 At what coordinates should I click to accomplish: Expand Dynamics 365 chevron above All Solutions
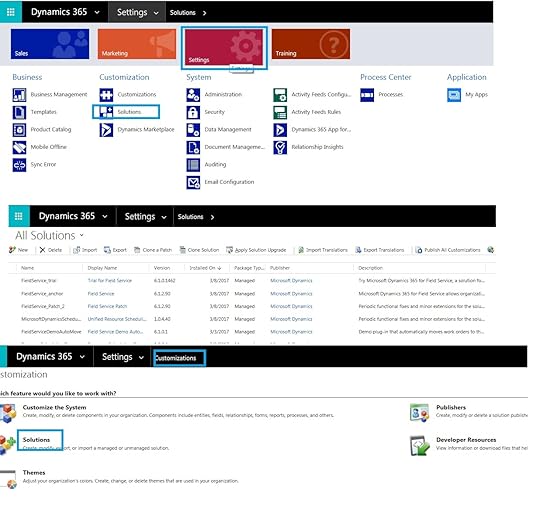[105, 217]
